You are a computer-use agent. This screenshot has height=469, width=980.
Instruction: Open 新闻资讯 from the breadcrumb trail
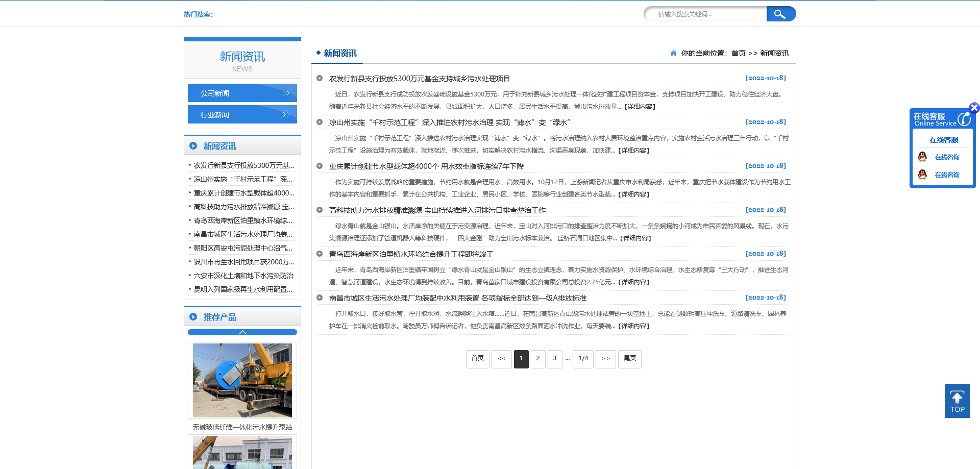[774, 53]
